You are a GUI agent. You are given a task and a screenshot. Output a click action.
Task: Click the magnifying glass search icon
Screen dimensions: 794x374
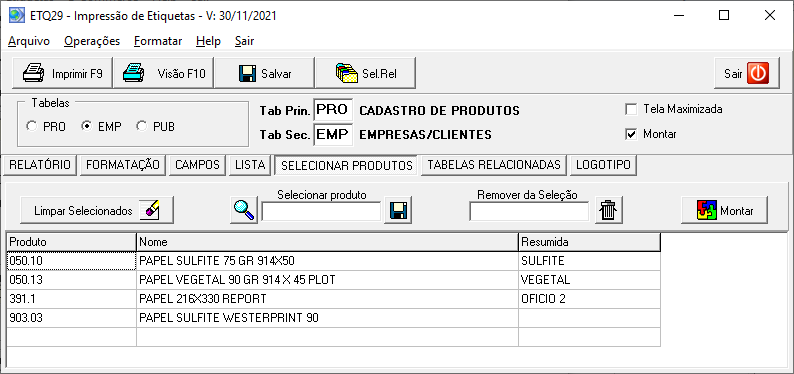point(244,210)
